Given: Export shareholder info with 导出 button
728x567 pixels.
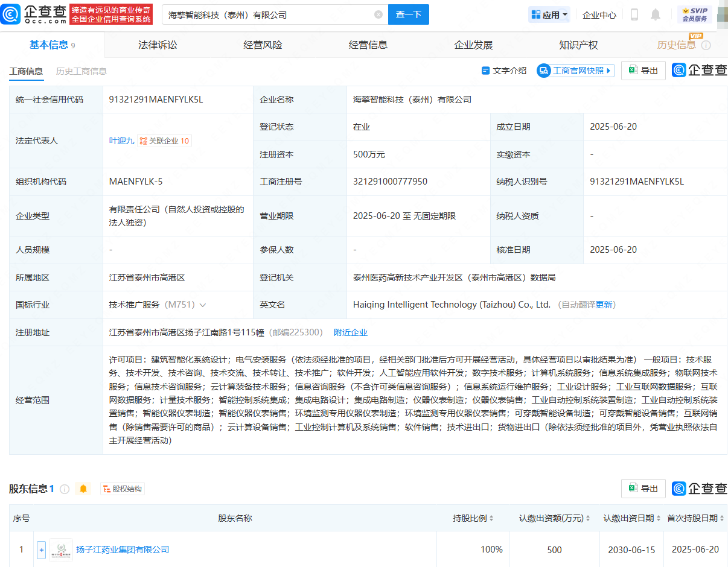Looking at the screenshot, I should point(643,489).
